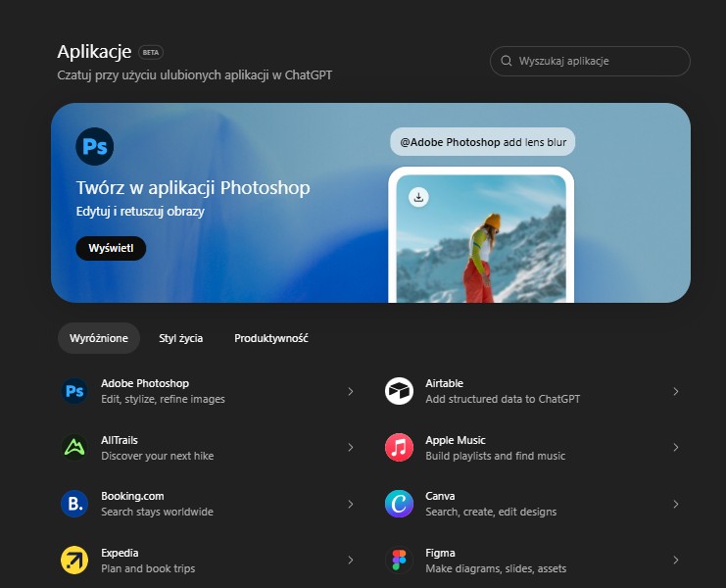Click the 'Canva' app name

click(x=440, y=496)
